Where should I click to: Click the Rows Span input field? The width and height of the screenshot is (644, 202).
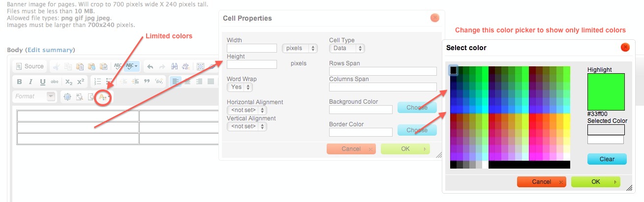[x=383, y=71]
